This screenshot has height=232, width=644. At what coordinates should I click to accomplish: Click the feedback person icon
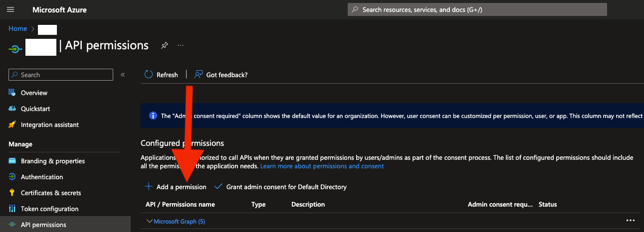198,75
